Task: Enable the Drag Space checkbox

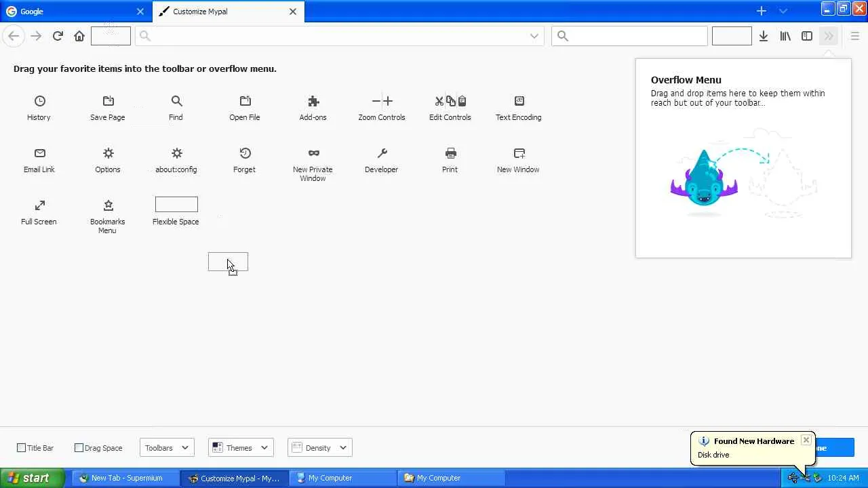Action: click(x=79, y=448)
